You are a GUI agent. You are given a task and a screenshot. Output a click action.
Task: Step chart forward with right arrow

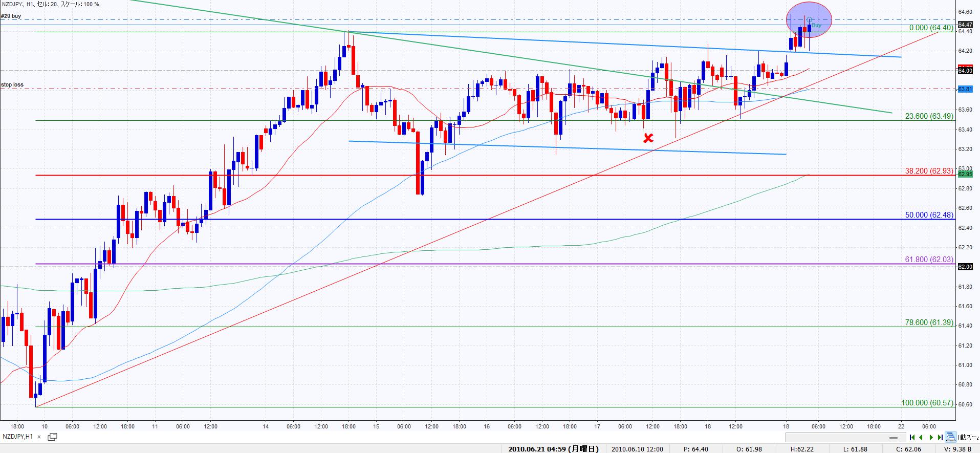tap(931, 437)
